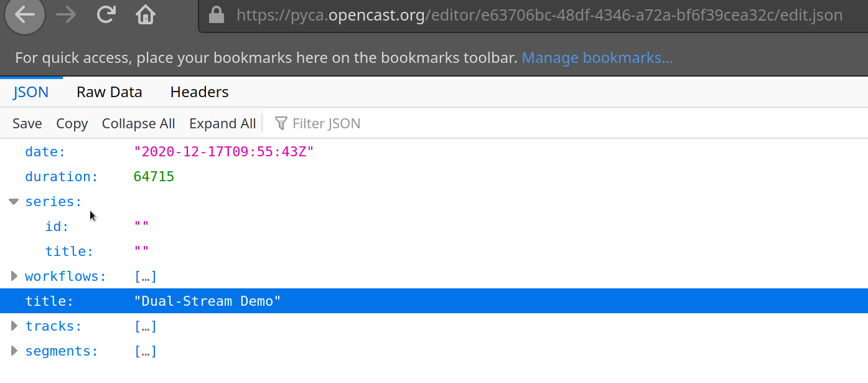Viewport: 868px width, 383px height.
Task: Switch to the Raw Data tab
Action: coord(109,92)
